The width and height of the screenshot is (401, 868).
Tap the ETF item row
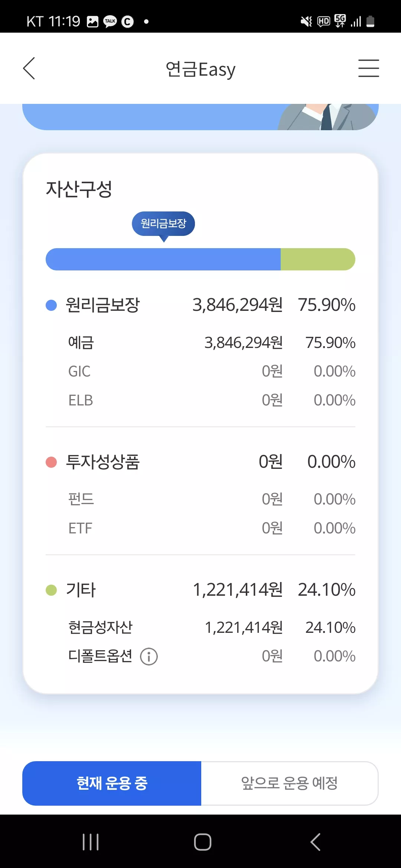pos(212,528)
